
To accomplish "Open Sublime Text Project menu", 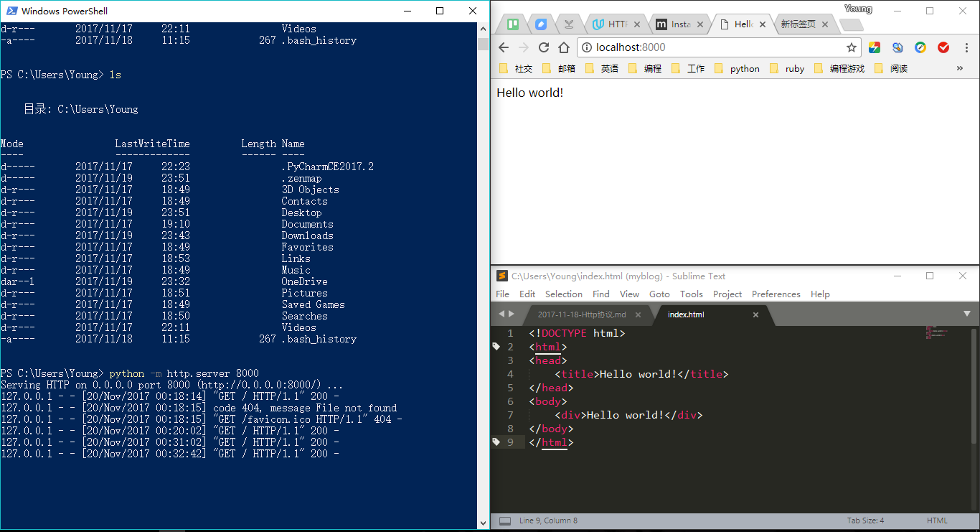I will coord(727,294).
